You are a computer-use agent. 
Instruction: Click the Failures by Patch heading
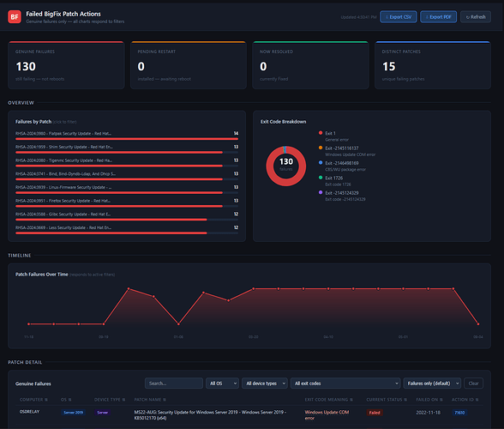pos(33,122)
